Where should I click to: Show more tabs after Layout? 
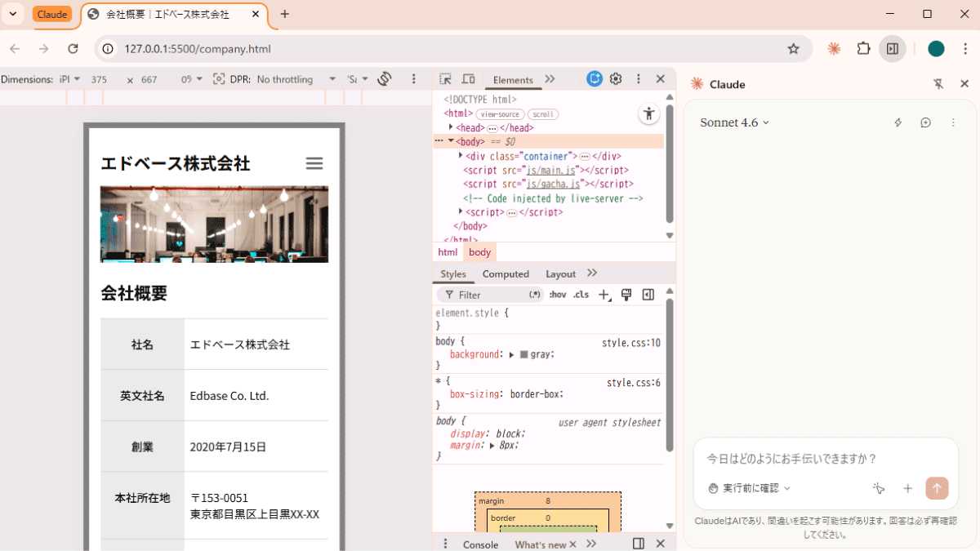(x=592, y=273)
